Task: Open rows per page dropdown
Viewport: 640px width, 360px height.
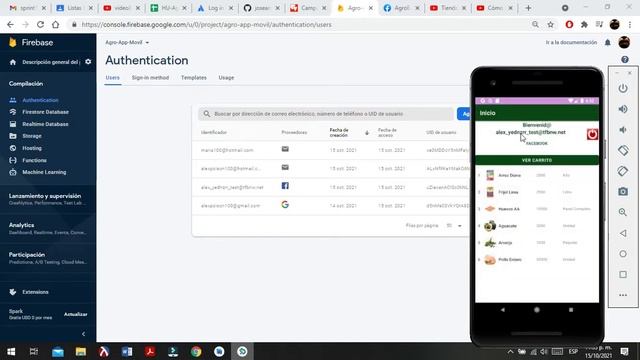Action: coord(454,226)
